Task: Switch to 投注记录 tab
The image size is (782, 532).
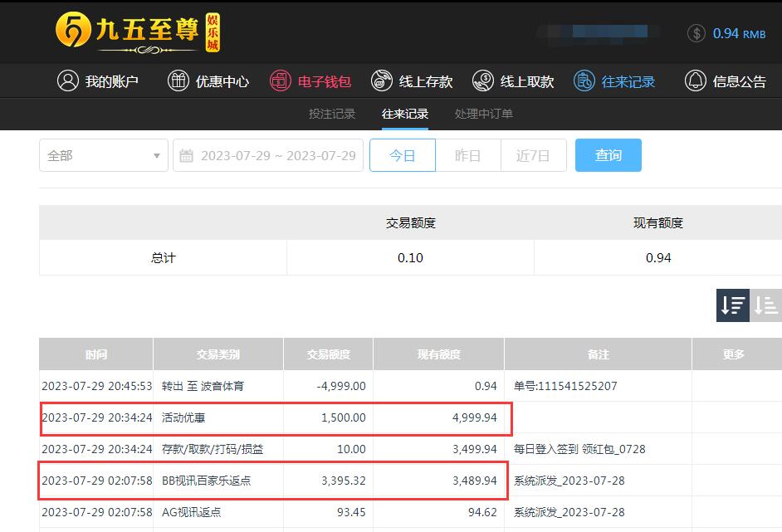Action: pyautogui.click(x=332, y=114)
